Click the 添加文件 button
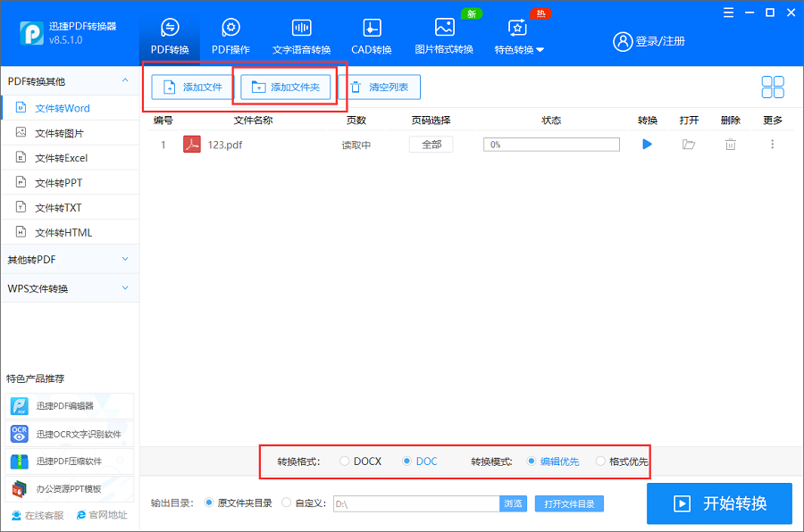804x532 pixels. tap(192, 87)
